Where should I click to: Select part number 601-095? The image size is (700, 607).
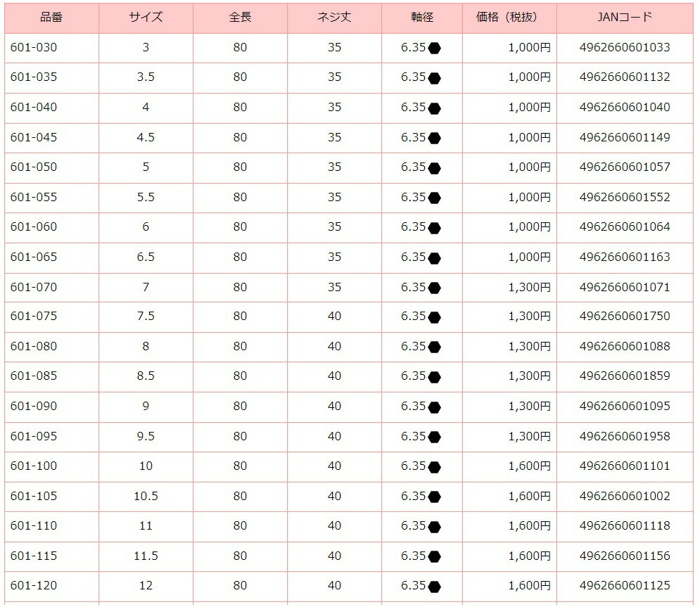[34, 436]
